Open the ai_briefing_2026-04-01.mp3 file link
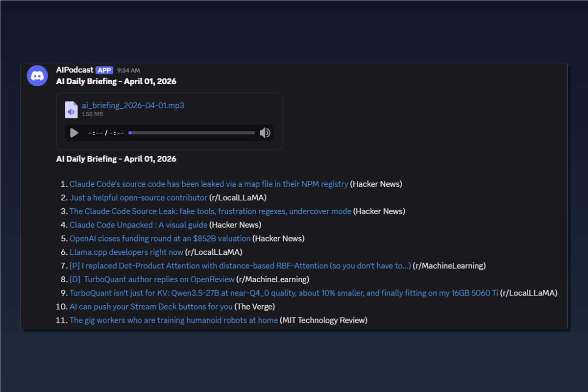 coord(132,105)
